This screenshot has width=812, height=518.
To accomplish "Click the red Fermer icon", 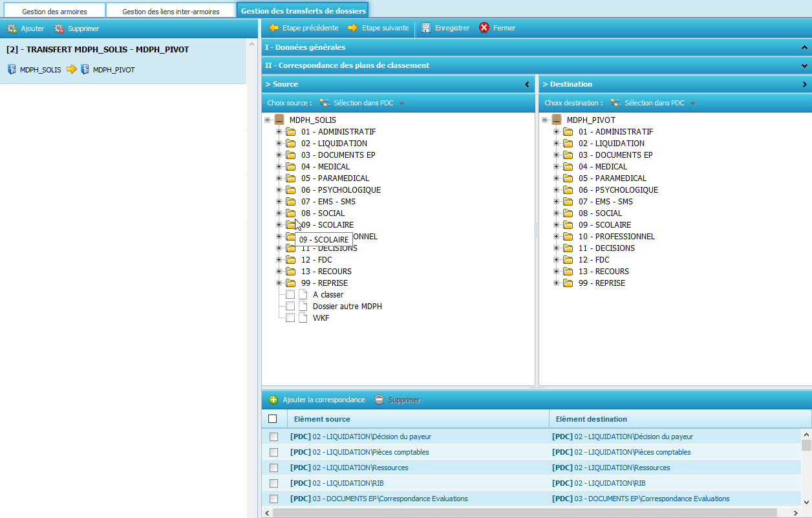I will [484, 28].
